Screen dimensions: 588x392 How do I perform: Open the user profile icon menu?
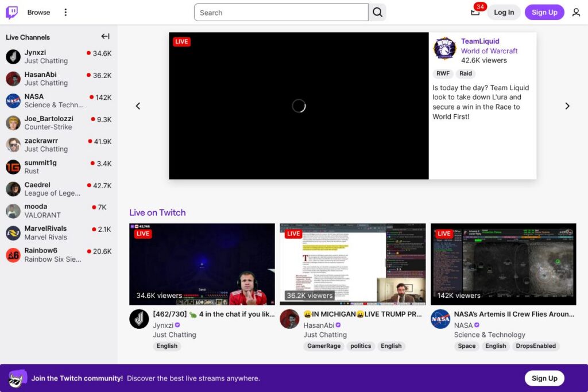tap(576, 13)
